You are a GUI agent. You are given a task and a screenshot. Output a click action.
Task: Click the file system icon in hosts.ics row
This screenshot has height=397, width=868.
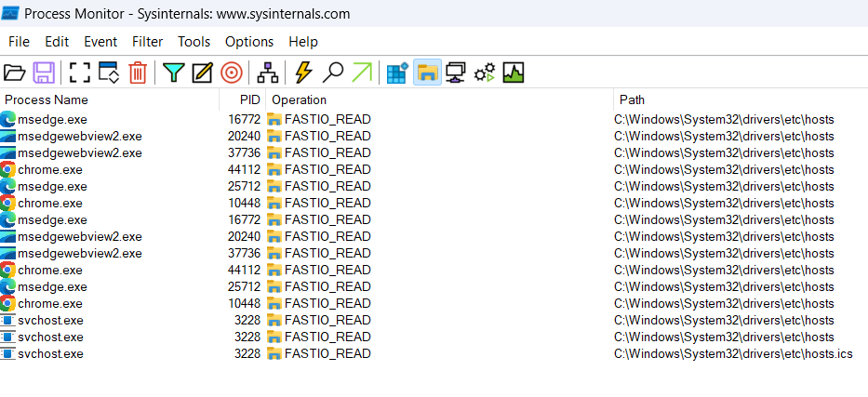[274, 354]
